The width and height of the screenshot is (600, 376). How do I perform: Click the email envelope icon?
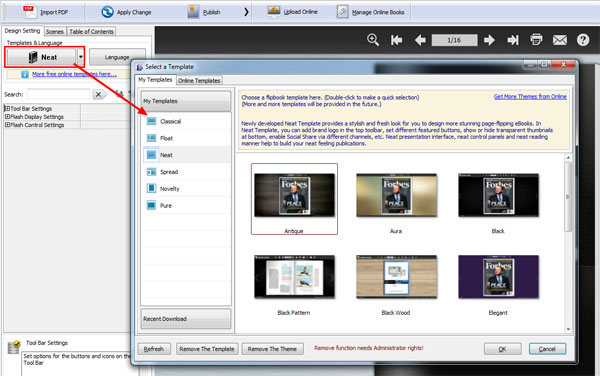click(559, 40)
